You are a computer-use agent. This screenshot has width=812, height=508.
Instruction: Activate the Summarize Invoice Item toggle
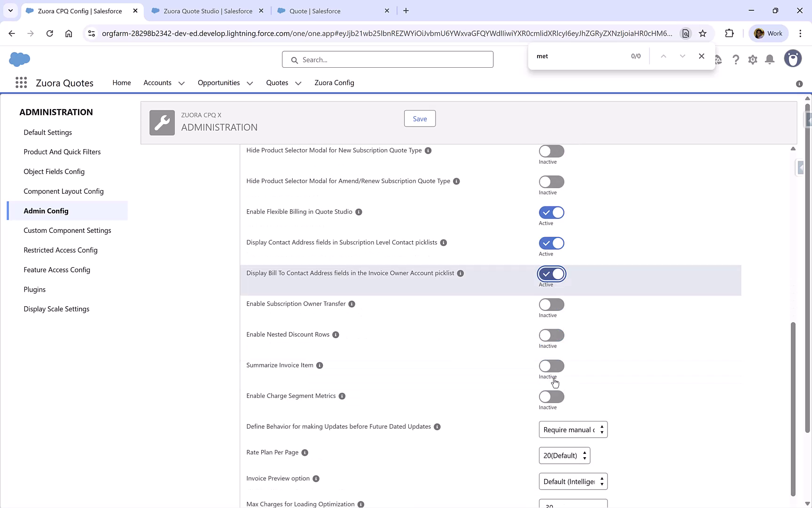point(551,366)
